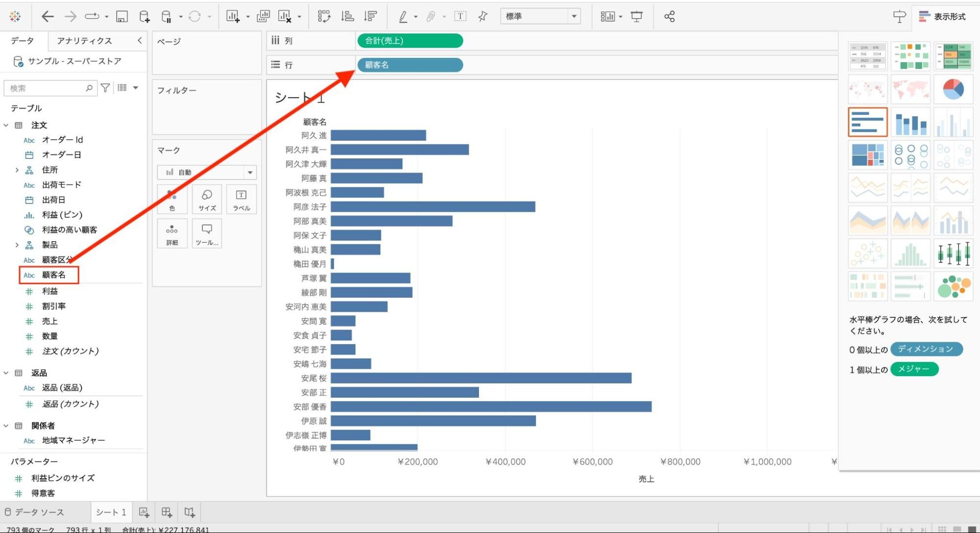Click the サイズ mark button
This screenshot has width=980, height=533.
(207, 199)
